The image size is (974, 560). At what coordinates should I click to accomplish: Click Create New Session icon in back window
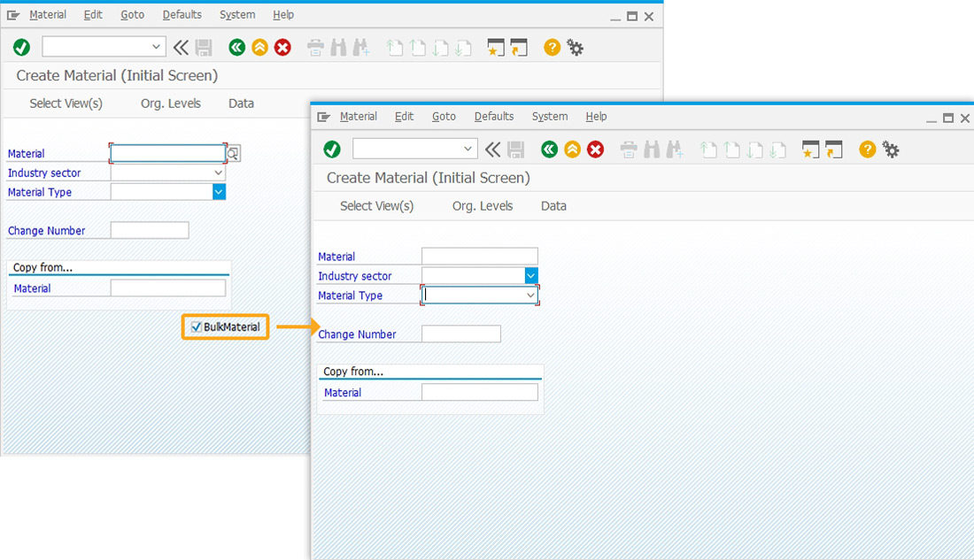(x=496, y=47)
